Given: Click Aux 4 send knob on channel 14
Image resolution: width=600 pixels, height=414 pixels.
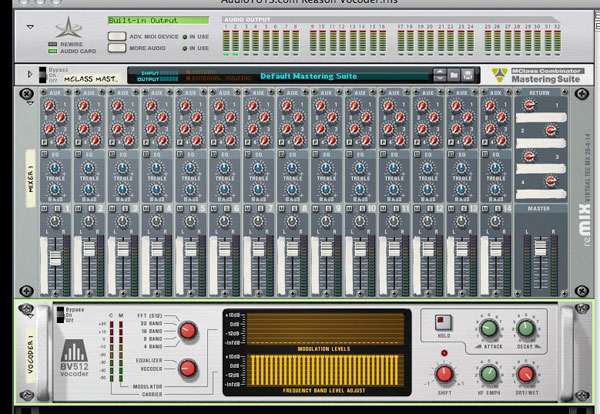Looking at the screenshot, I should pyautogui.click(x=502, y=141).
